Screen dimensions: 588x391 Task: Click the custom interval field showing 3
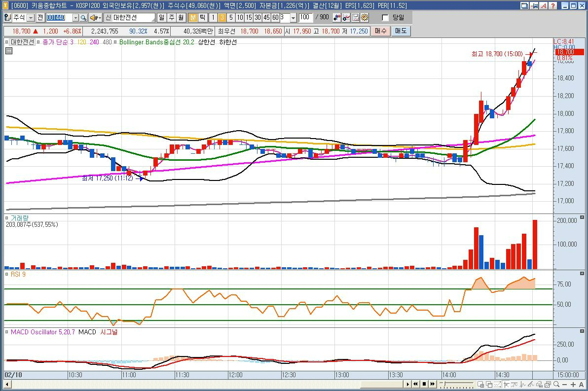pos(285,18)
